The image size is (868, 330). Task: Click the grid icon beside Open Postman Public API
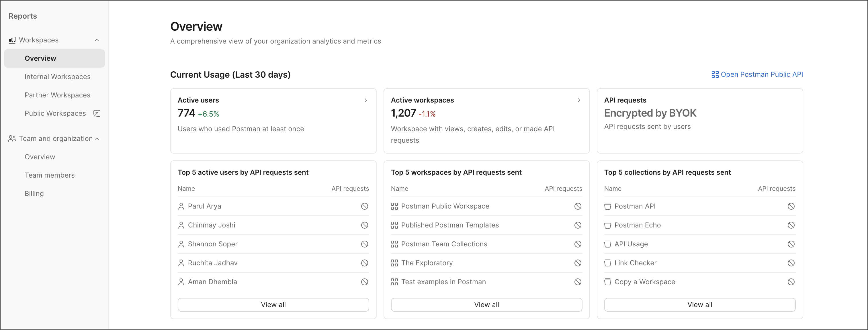coord(715,74)
